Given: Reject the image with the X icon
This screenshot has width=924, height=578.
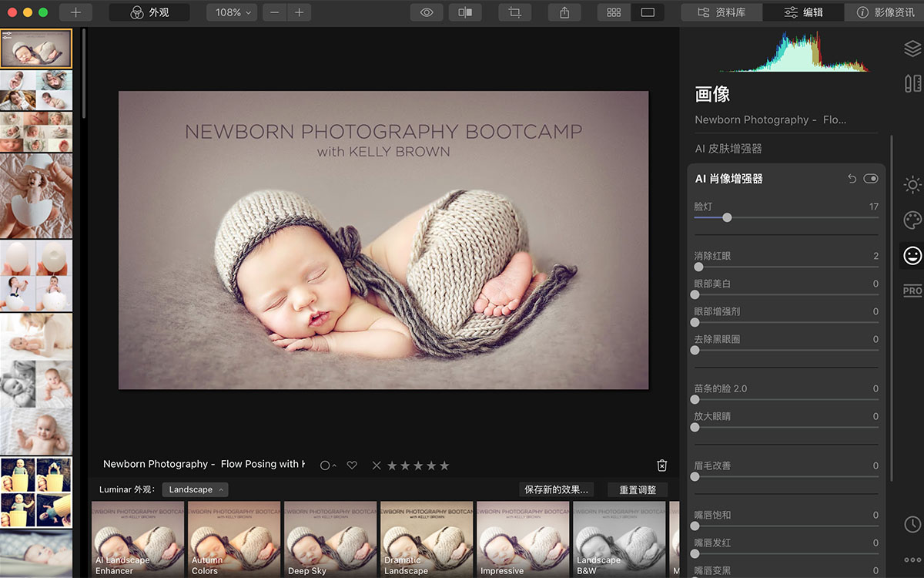Looking at the screenshot, I should (x=377, y=465).
